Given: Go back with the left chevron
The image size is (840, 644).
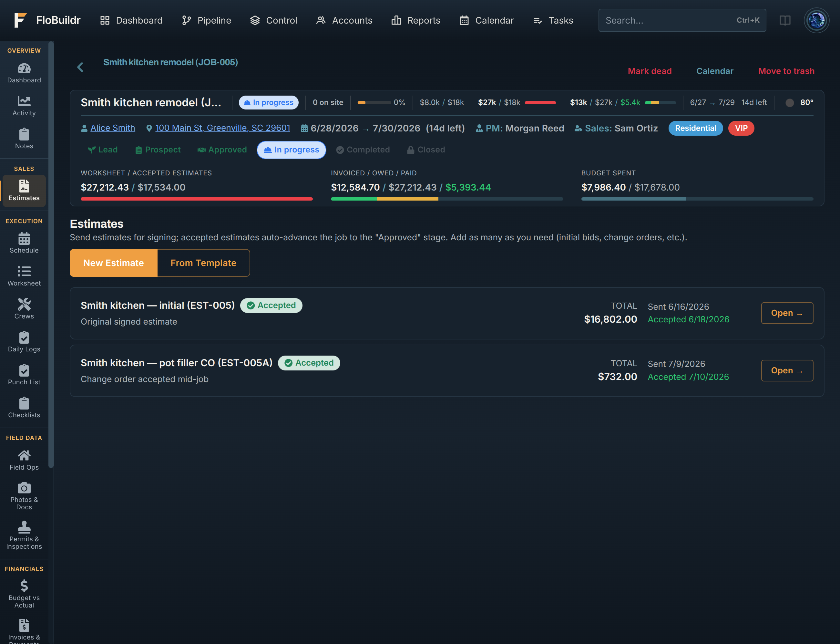Looking at the screenshot, I should [80, 68].
